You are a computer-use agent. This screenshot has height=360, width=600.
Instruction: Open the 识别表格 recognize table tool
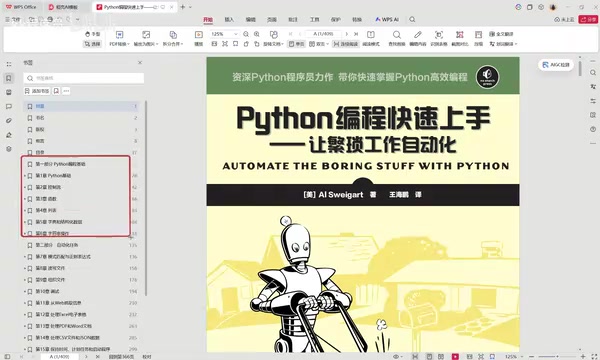click(x=439, y=39)
